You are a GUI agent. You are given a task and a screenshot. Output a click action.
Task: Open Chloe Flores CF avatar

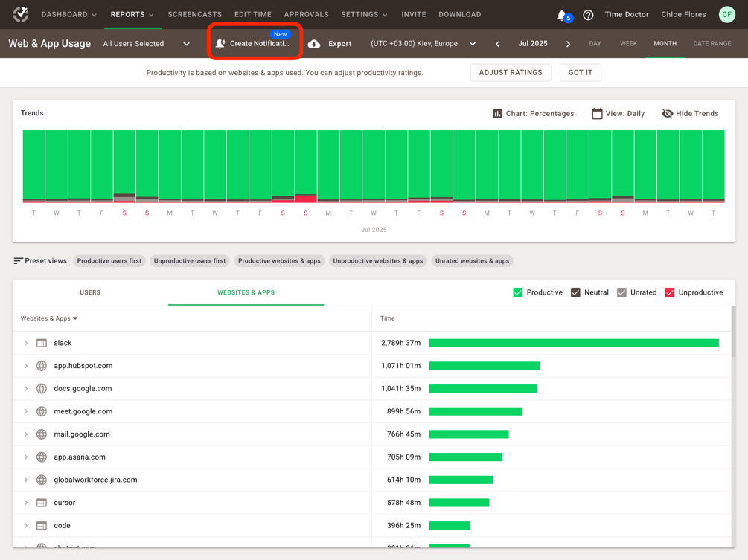point(726,14)
